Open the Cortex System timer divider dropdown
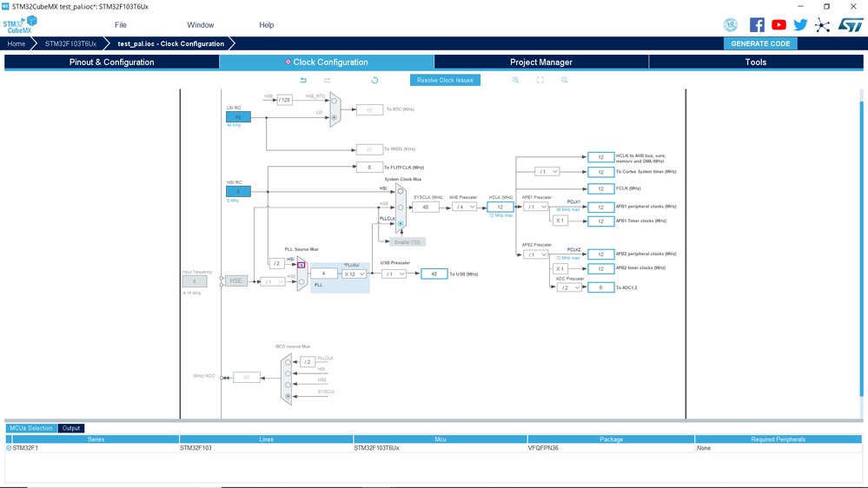Viewport: 868px width, 488px height. [x=547, y=172]
